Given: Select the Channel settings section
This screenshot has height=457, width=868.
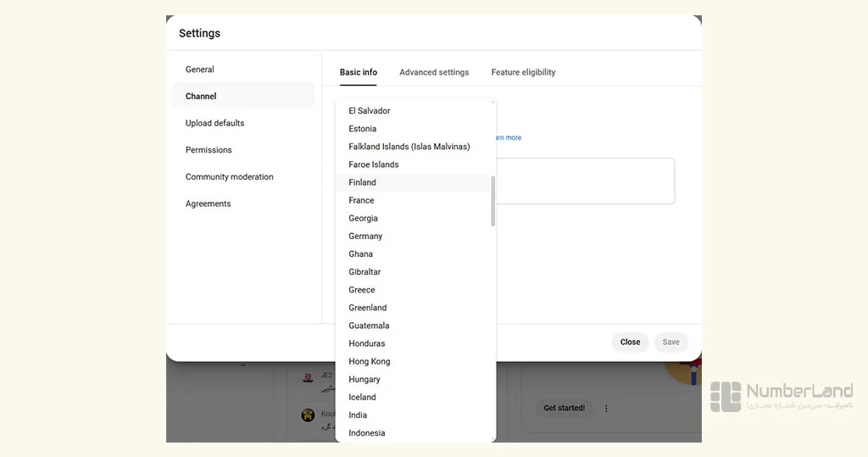Looking at the screenshot, I should tap(243, 96).
